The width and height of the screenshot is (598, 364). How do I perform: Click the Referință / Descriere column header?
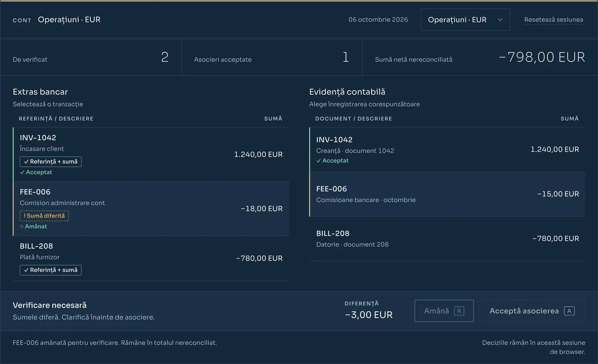56,119
